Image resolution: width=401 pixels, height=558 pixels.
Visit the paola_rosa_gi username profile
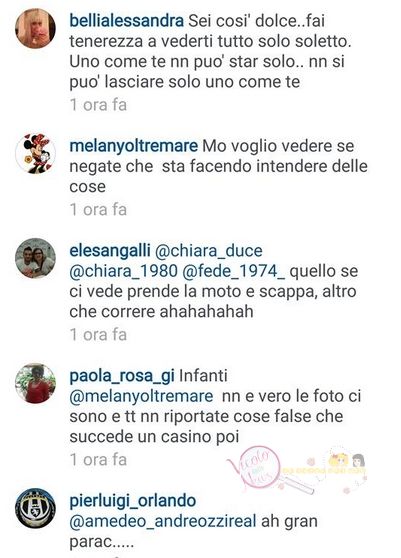coord(122,377)
